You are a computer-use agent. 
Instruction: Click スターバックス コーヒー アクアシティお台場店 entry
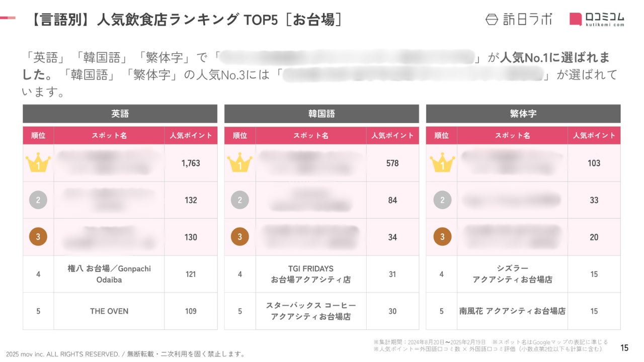pyautogui.click(x=310, y=311)
